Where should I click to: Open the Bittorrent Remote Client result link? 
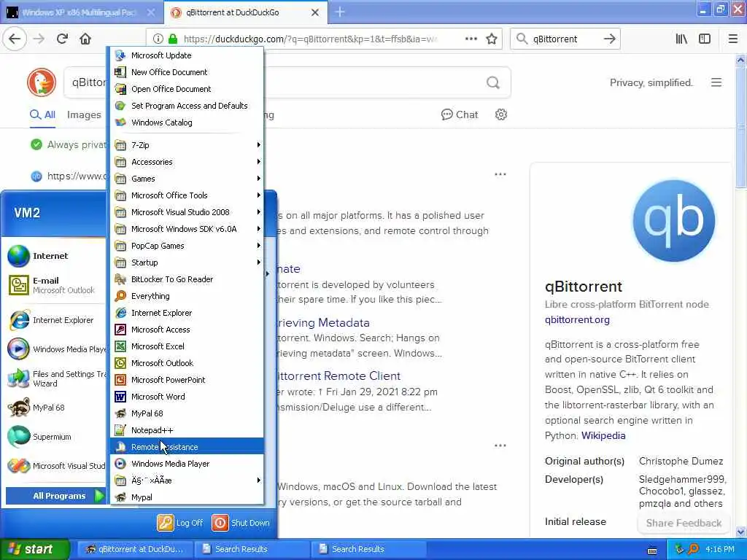338,376
